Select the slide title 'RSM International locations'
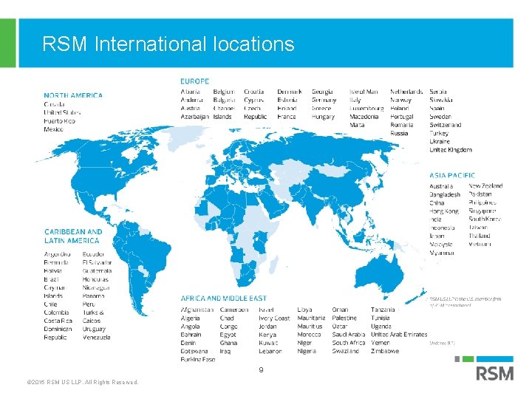 (168, 44)
